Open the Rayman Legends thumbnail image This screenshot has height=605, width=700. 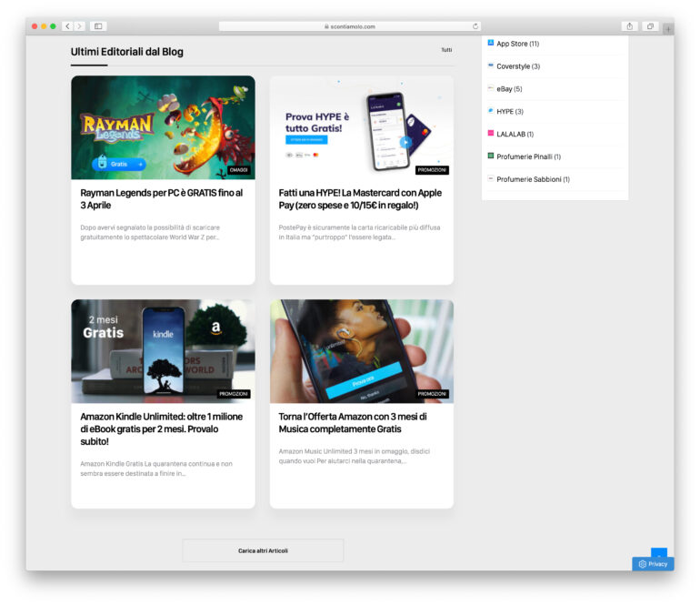163,127
